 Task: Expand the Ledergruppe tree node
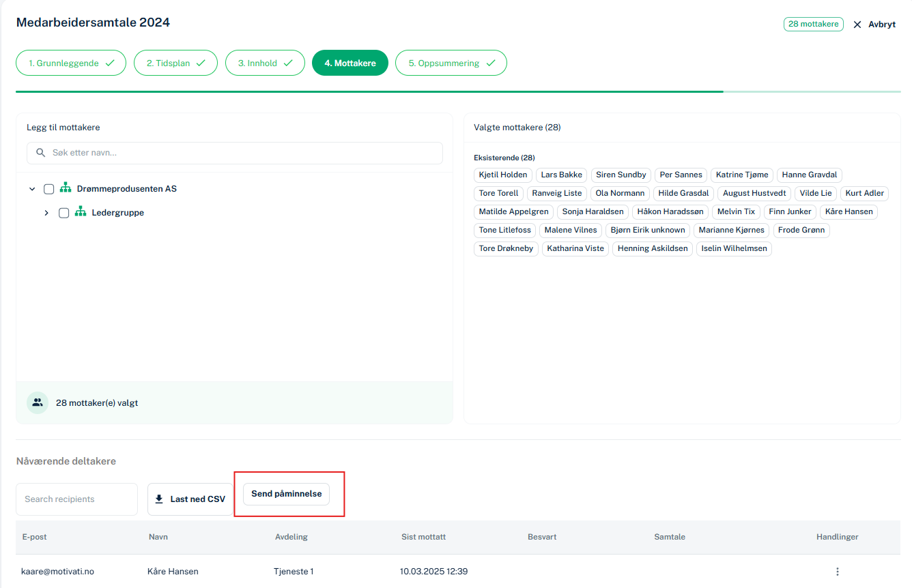tap(46, 213)
